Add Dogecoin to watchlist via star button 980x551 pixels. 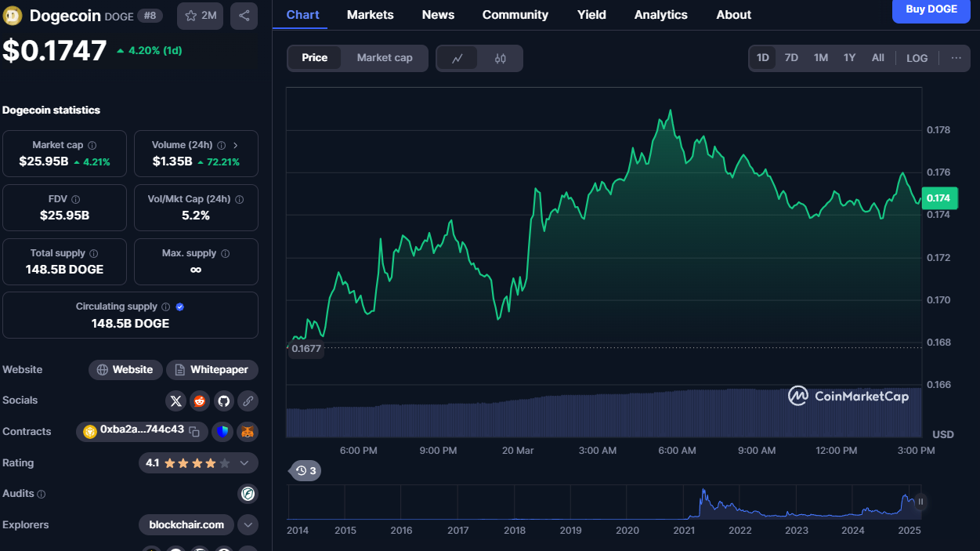200,16
